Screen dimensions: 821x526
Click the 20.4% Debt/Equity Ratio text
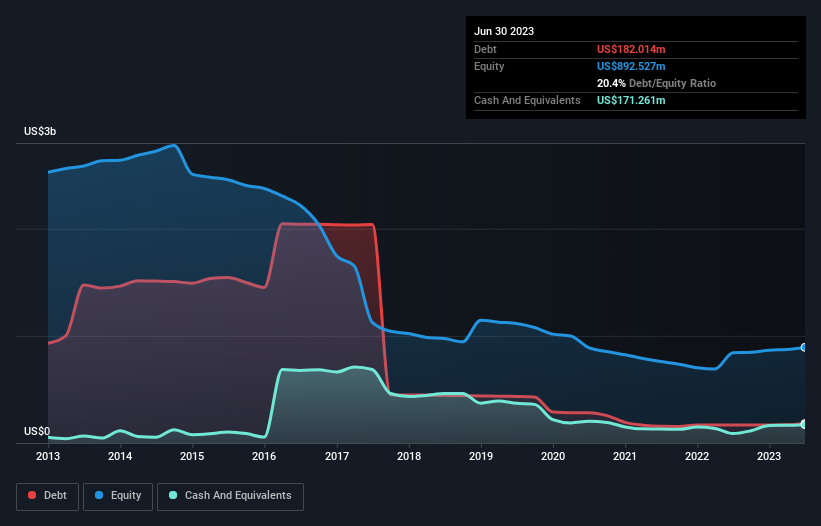656,83
